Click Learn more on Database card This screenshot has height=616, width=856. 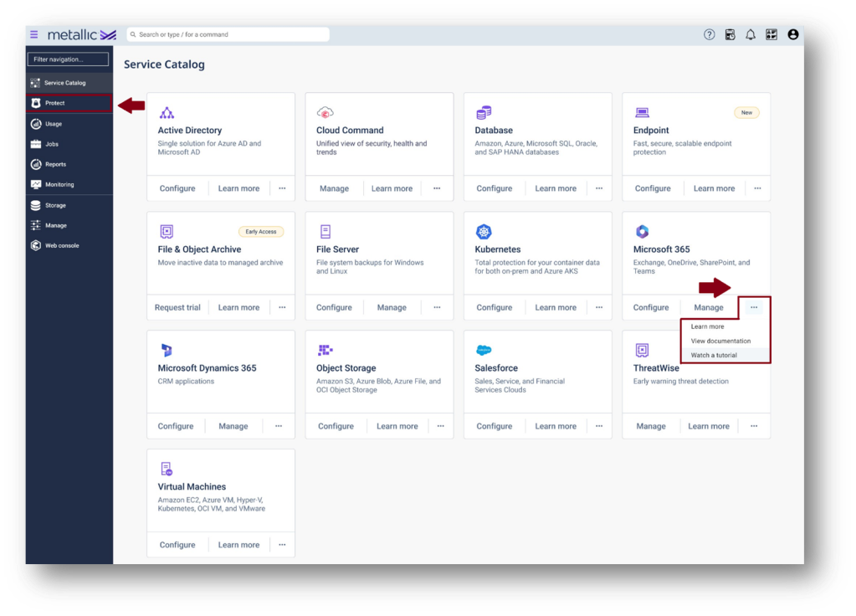[556, 188]
